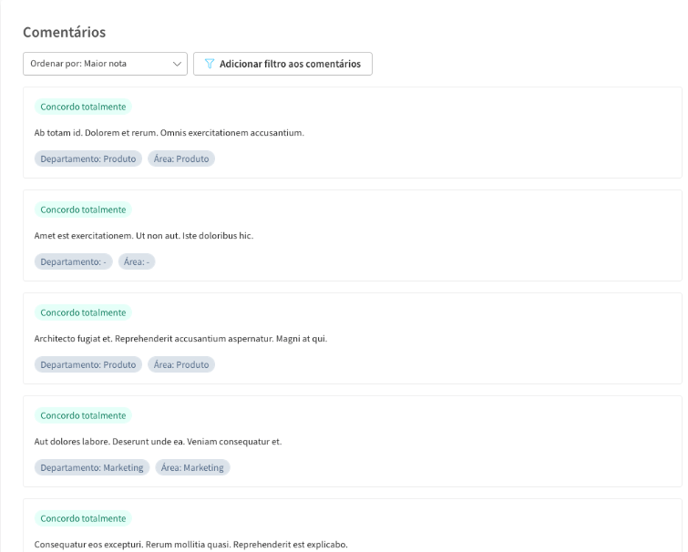The height and width of the screenshot is (552, 688).
Task: Click the 'Departamento: -' tag
Action: (73, 262)
